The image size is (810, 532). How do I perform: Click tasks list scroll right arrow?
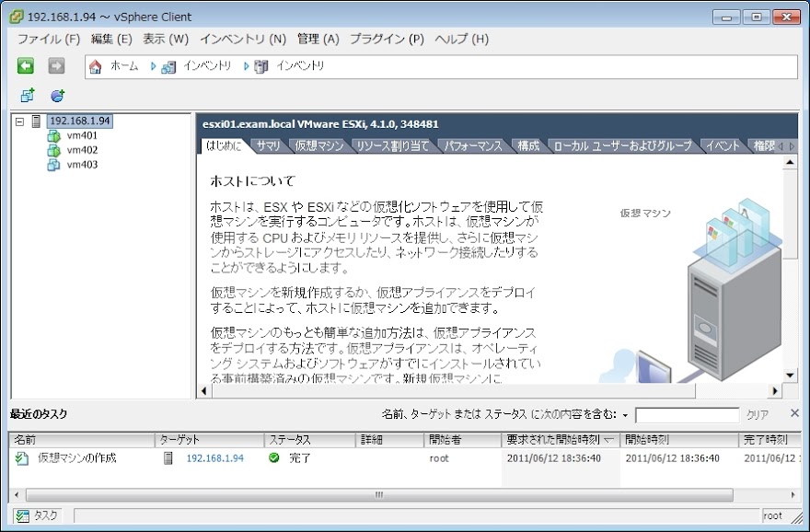793,495
